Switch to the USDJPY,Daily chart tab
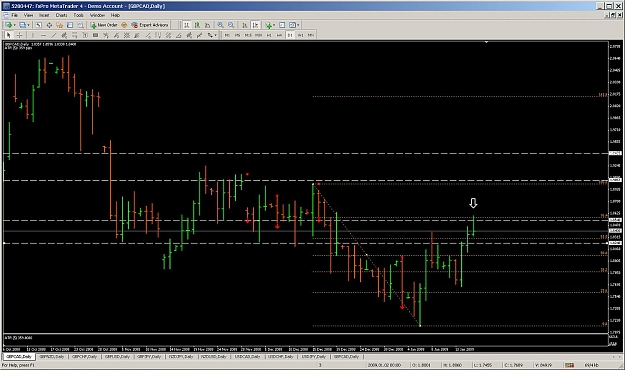This screenshot has height=370, width=625. pos(313,356)
